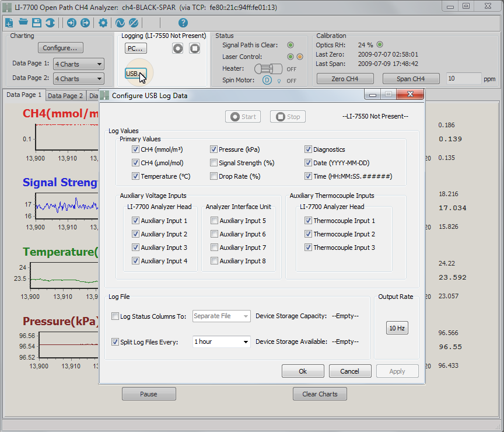Click the Start logging button in the dialog
The width and height of the screenshot is (504, 432).
tap(243, 116)
